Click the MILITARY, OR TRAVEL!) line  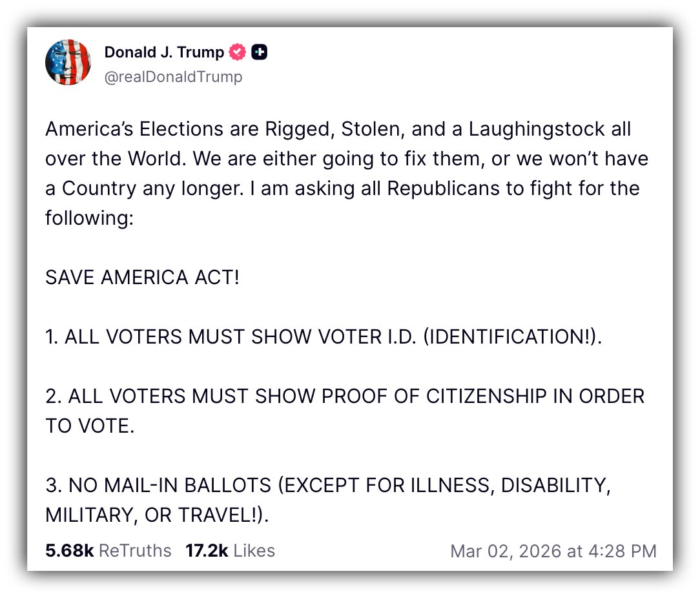(x=156, y=515)
